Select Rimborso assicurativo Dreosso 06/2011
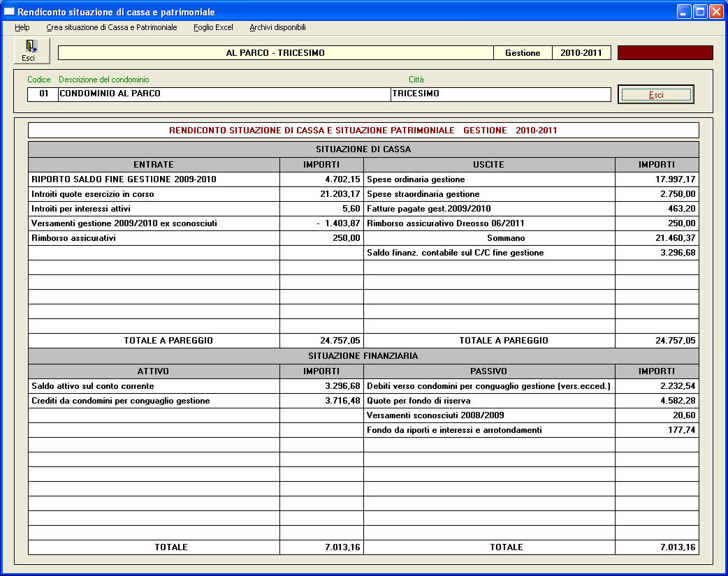Screen dimensions: 728x576 pyautogui.click(x=489, y=223)
